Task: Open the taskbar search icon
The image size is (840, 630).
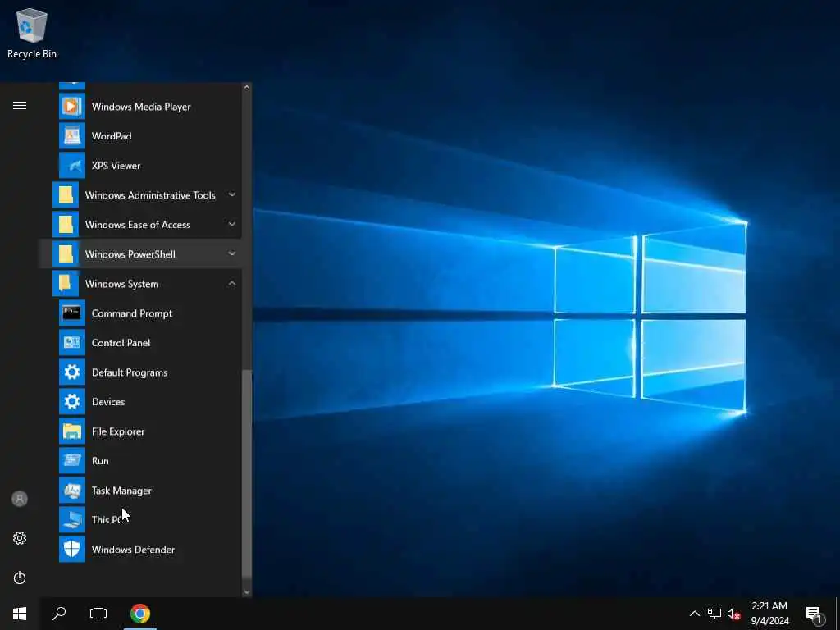Action: tap(59, 614)
